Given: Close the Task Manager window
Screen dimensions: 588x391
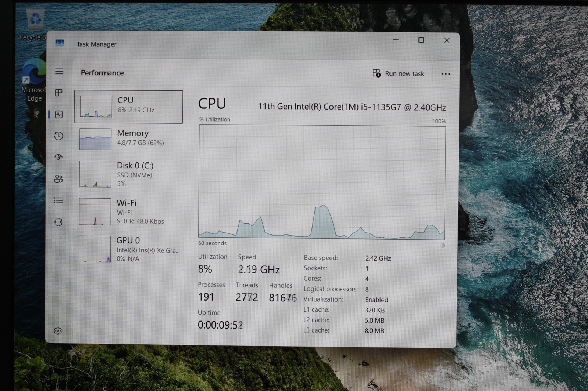Looking at the screenshot, I should point(447,40).
